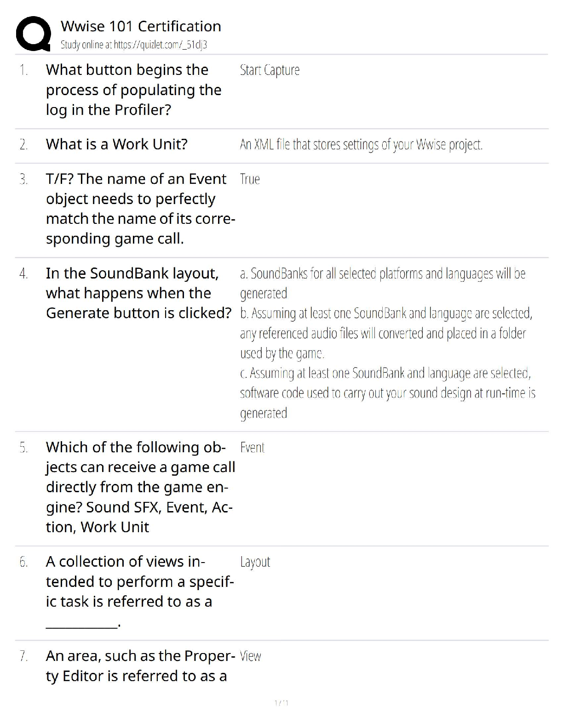Select the XML file answer for Work Unit
This screenshot has width=563, height=728.
tap(361, 145)
